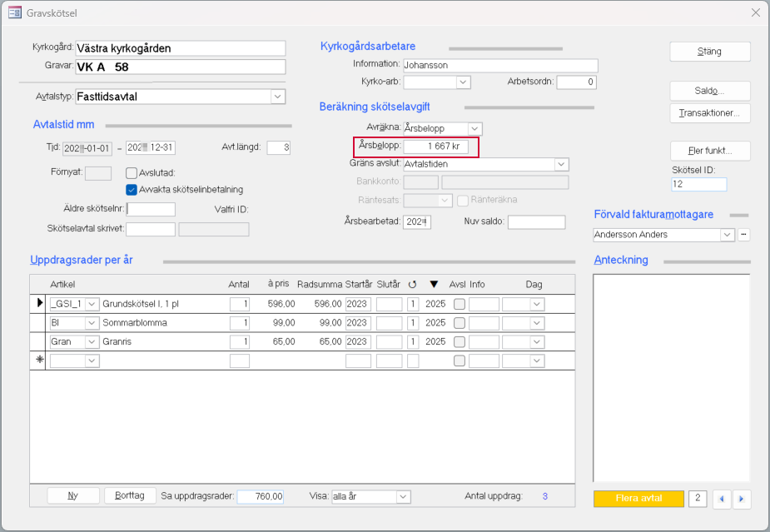Select the Grundskötsel row via its arrow selector
Image resolution: width=770 pixels, height=532 pixels.
click(x=38, y=304)
